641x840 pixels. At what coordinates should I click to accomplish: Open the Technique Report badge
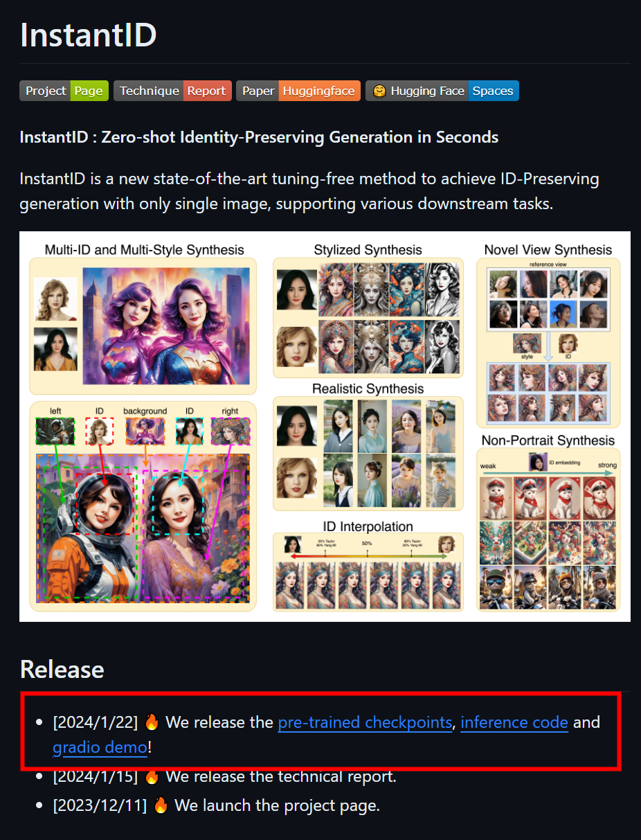[172, 91]
